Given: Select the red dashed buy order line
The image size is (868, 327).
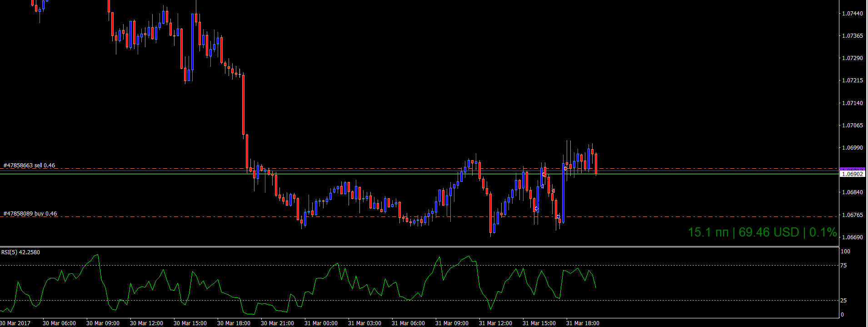Looking at the screenshot, I should tap(419, 217).
